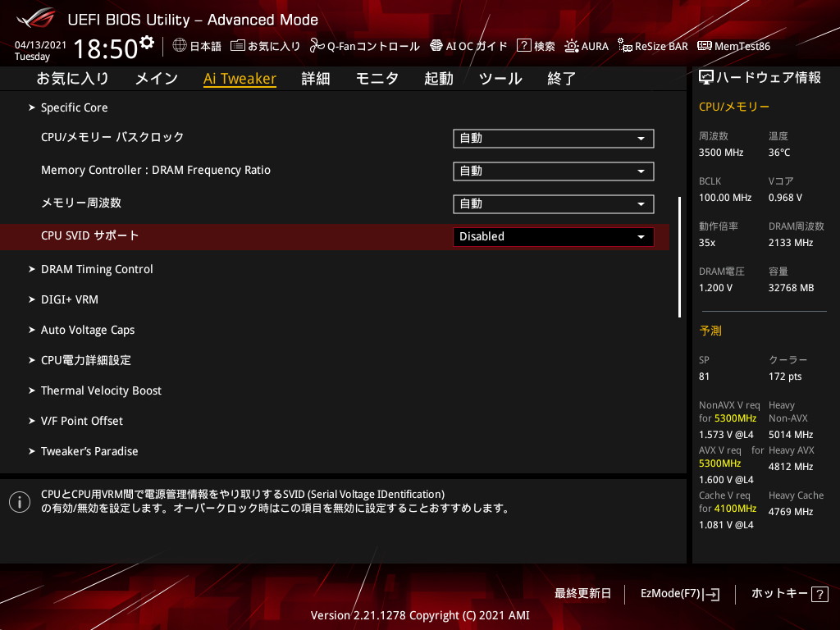This screenshot has width=840, height=630.
Task: Open the CPU SVID サポート Disabled dropdown
Action: point(553,237)
